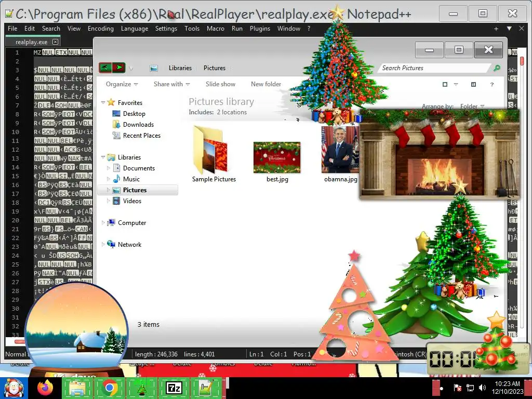Open Explorer help via the question mark icon

491,84
